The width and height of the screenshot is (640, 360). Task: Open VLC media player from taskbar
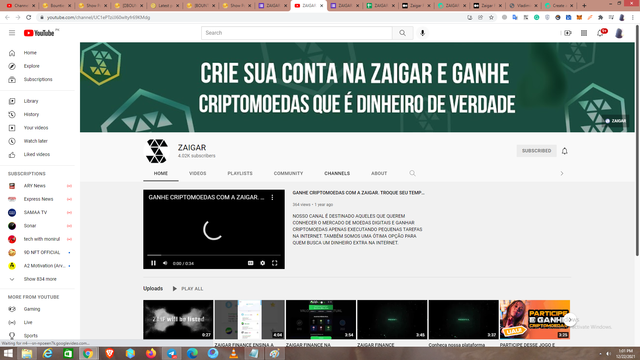coord(233,353)
